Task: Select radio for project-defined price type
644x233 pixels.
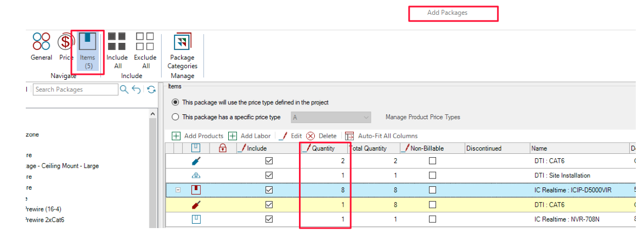Action: point(176,102)
